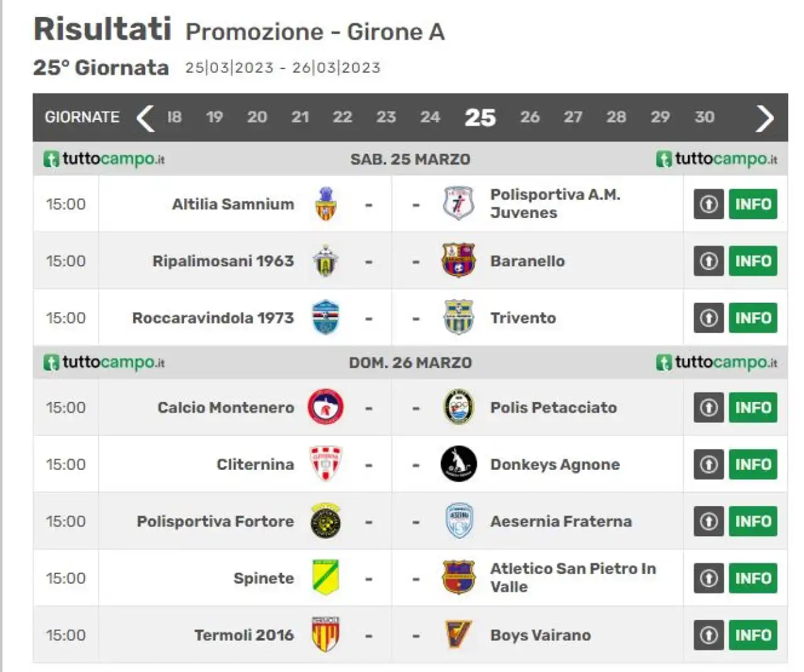
Task: Click upload arrow icon in Cliternina row
Action: coord(709,464)
